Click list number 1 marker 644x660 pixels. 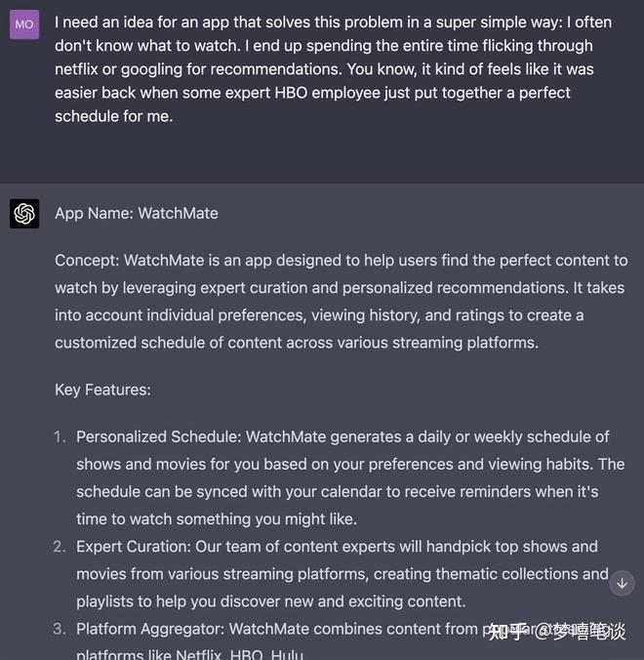click(60, 436)
